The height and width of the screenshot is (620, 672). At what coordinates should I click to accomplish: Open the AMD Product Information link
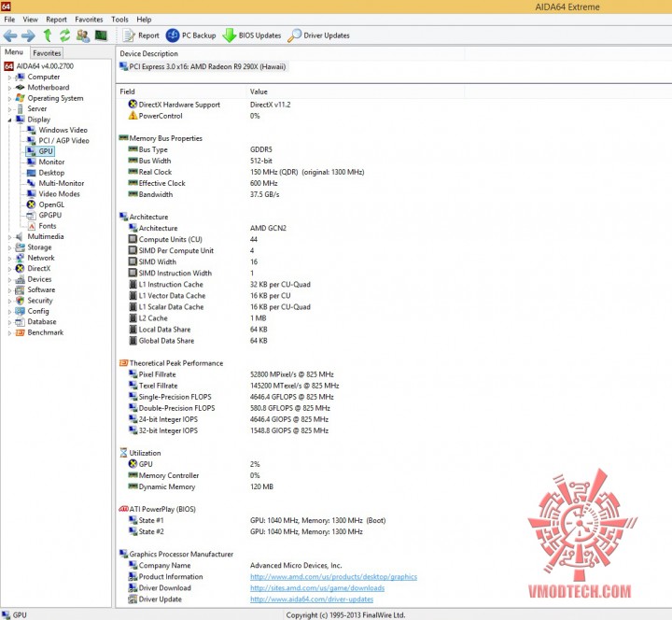[x=333, y=577]
